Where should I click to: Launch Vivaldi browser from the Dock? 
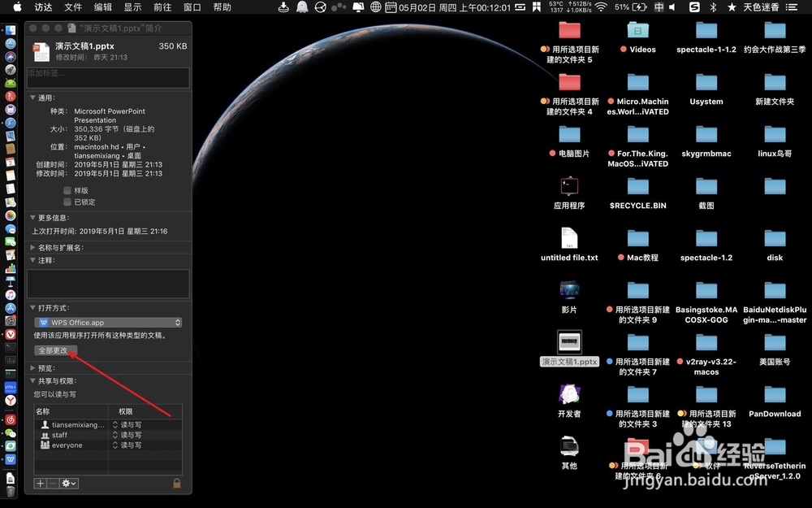11,334
